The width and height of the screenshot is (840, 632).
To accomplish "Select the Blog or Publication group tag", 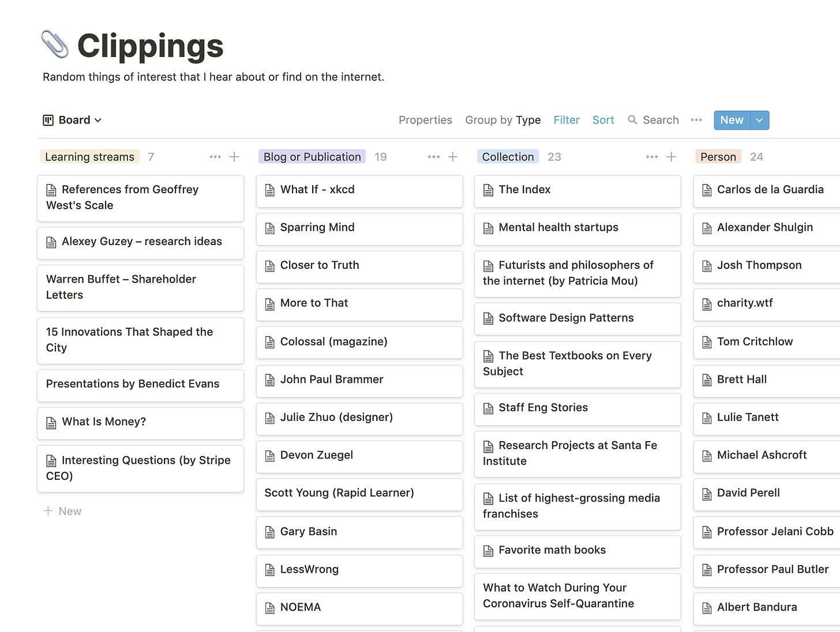I will click(x=312, y=157).
